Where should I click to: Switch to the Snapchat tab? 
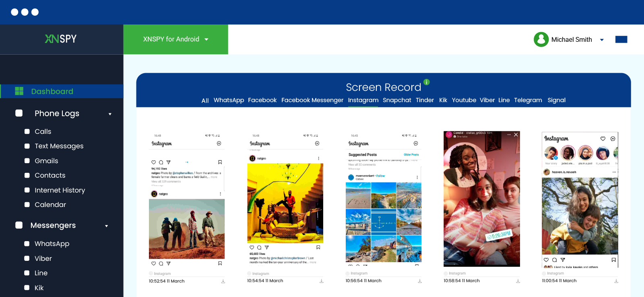[397, 100]
